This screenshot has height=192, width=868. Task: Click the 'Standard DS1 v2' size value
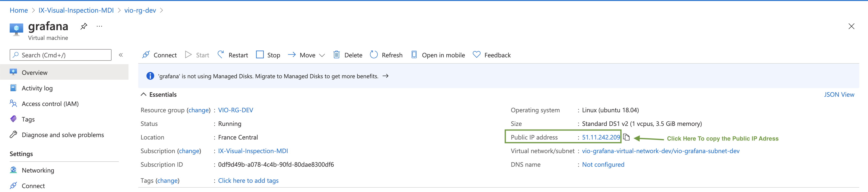pyautogui.click(x=642, y=124)
